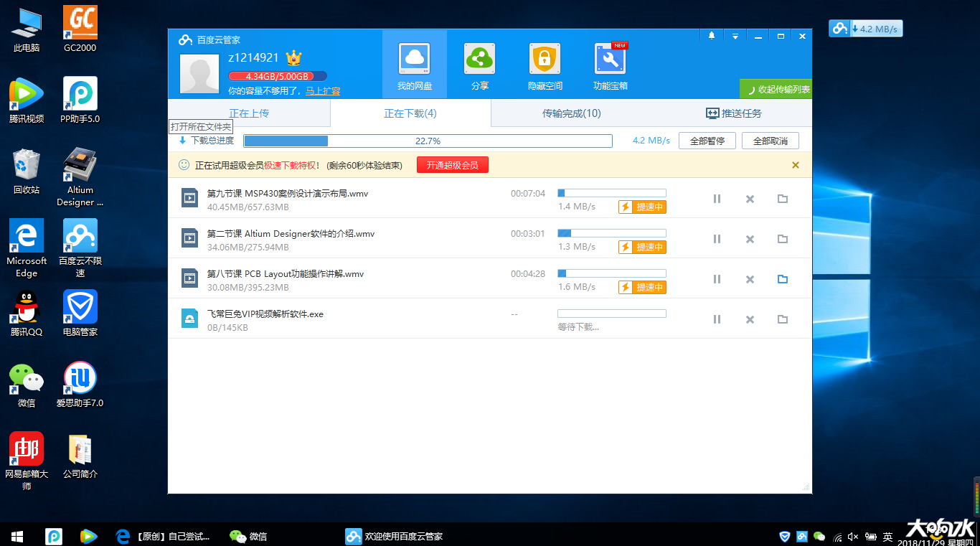Switch to 欢迎使用百度云管家 taskbar item
Screen dimensions: 980x546
[x=395, y=536]
